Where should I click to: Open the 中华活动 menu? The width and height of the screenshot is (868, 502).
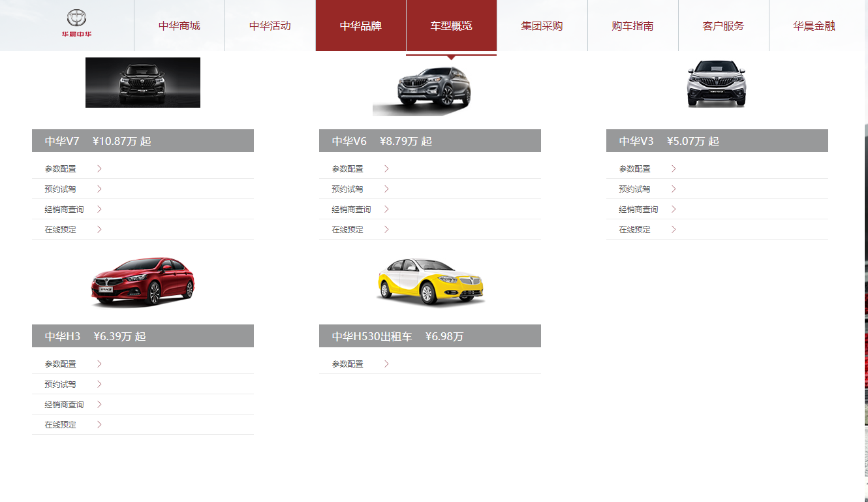point(270,26)
